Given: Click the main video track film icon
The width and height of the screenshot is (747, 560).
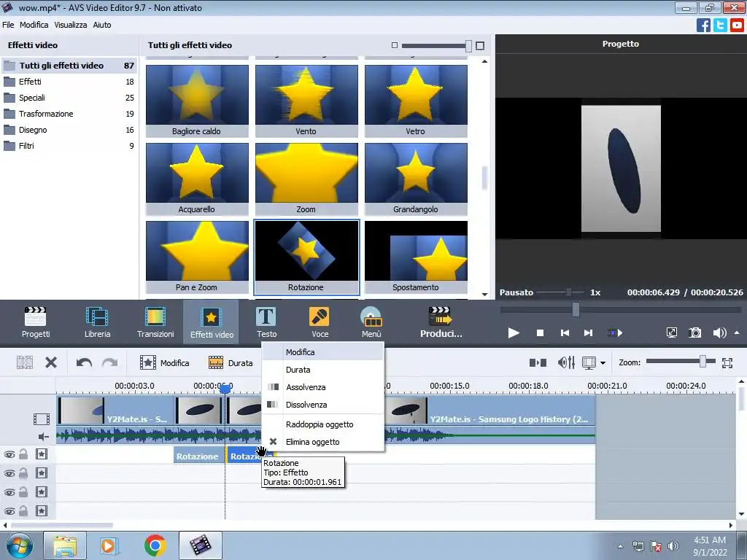Looking at the screenshot, I should point(42,419).
